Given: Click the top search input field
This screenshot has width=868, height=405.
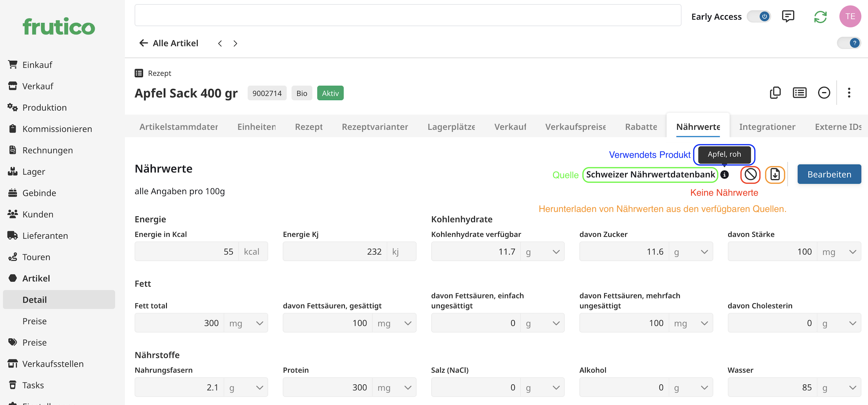Looking at the screenshot, I should click(x=408, y=16).
